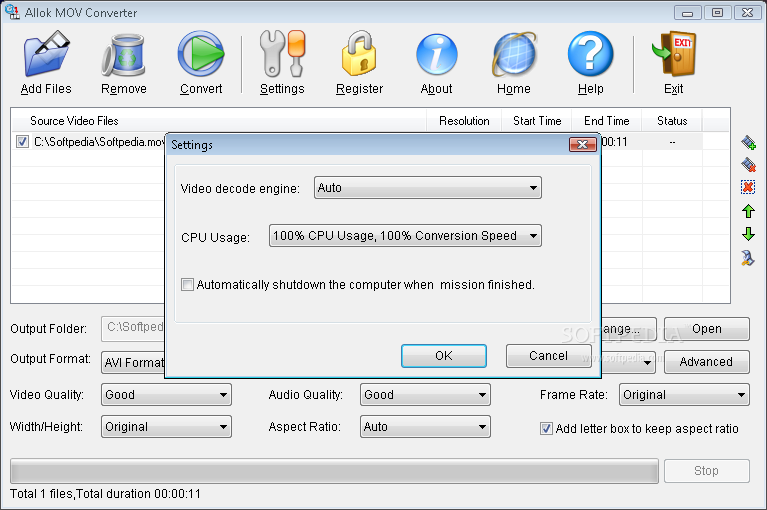767x510 pixels.
Task: Click the bottom side icon under the arrows
Action: (x=747, y=257)
